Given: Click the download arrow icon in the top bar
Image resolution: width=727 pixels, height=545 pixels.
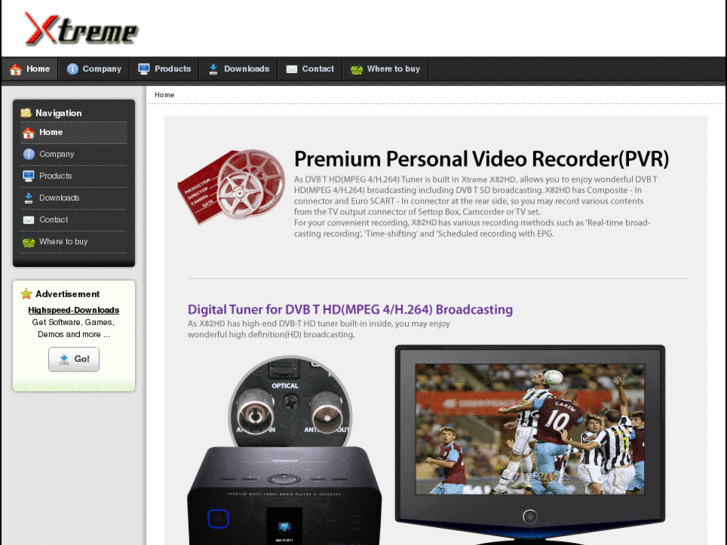Looking at the screenshot, I should tap(213, 69).
